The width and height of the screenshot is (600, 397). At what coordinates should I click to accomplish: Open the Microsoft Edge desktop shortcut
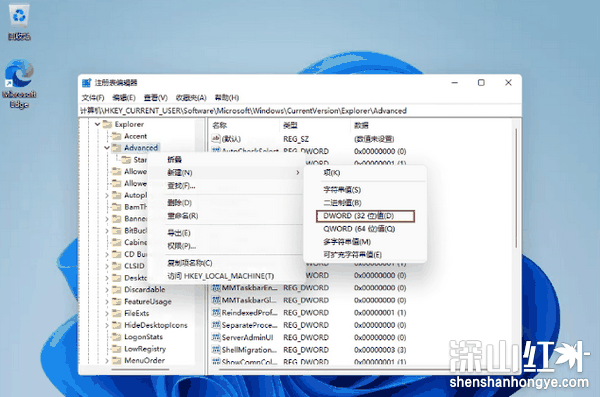pos(18,83)
